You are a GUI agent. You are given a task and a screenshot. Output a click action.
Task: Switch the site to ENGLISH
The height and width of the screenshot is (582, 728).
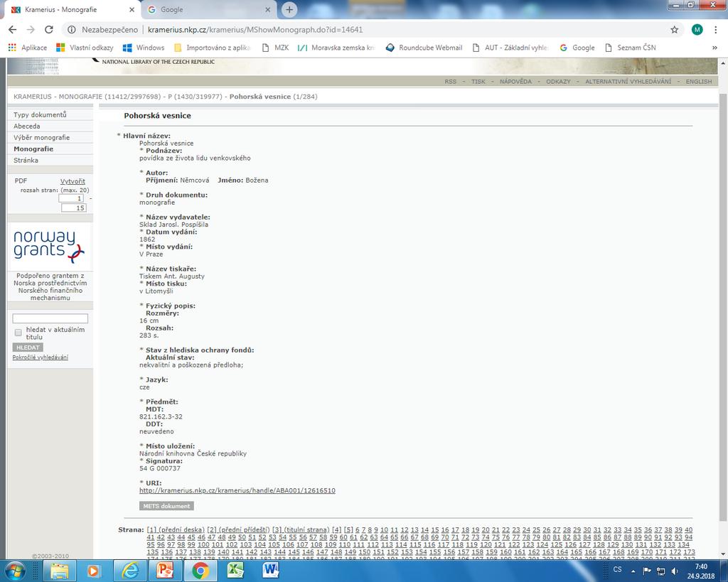[699, 81]
